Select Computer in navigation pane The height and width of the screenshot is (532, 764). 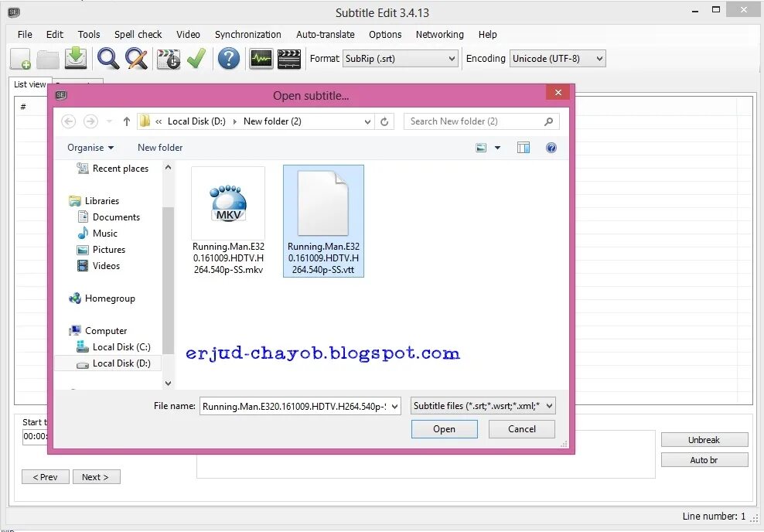(x=98, y=331)
